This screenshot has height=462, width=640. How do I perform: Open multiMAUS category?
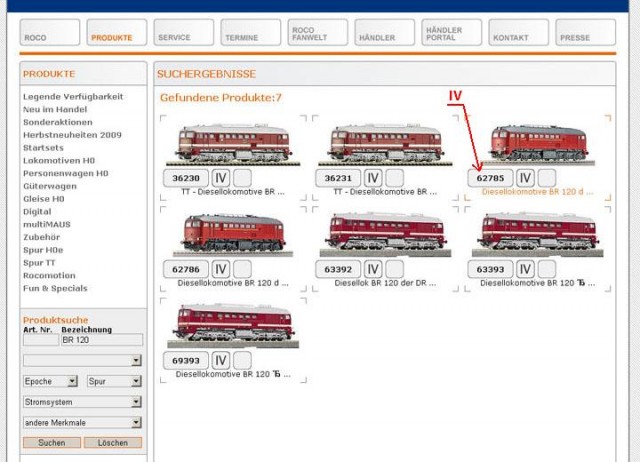tap(47, 224)
